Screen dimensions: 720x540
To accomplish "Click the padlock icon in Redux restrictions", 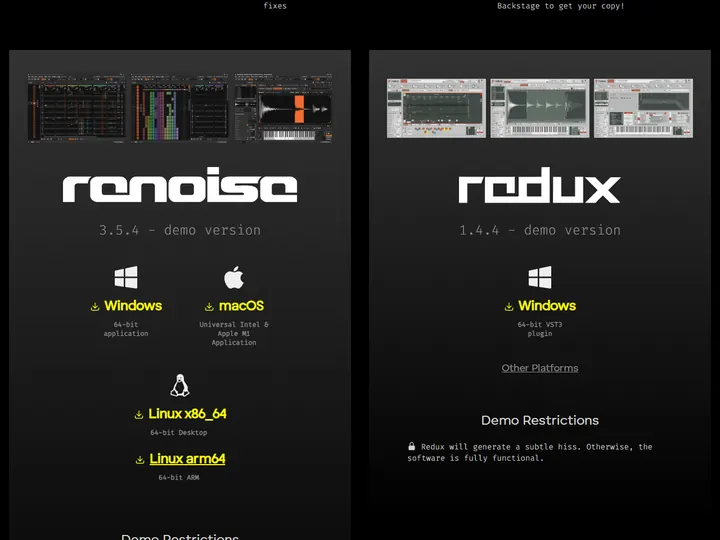I will click(x=411, y=446).
